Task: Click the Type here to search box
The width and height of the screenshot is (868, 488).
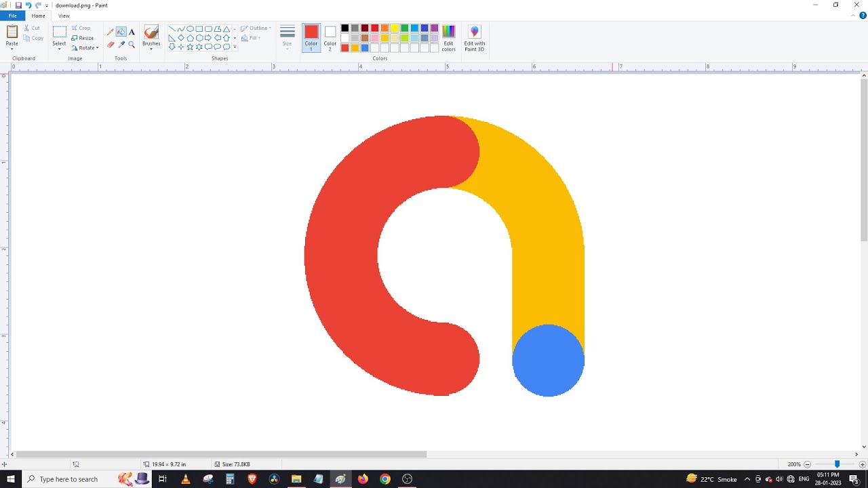Action: click(x=85, y=479)
